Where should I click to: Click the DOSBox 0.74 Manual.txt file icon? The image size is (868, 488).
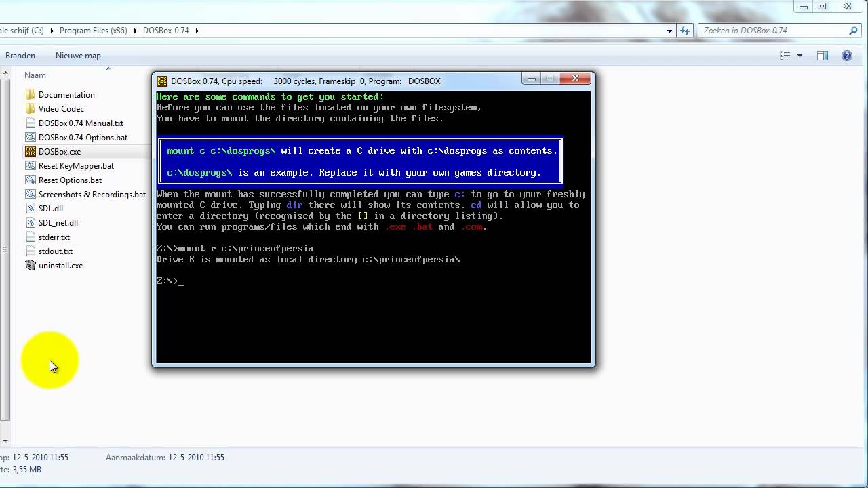[x=30, y=123]
